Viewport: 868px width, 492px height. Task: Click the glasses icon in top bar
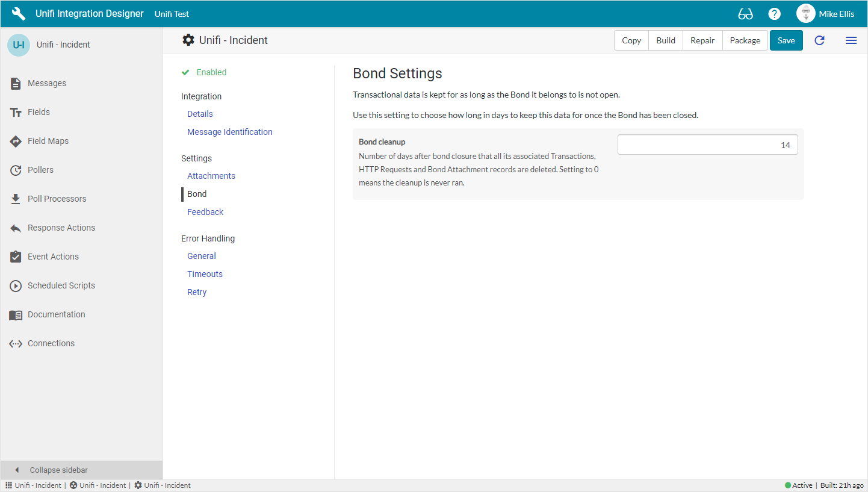(745, 14)
